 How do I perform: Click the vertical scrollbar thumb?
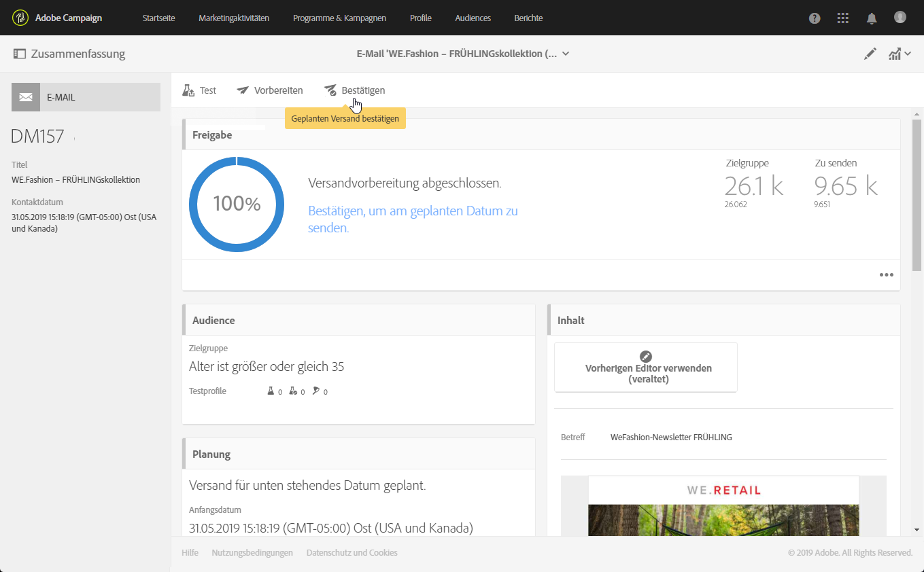[x=917, y=195]
